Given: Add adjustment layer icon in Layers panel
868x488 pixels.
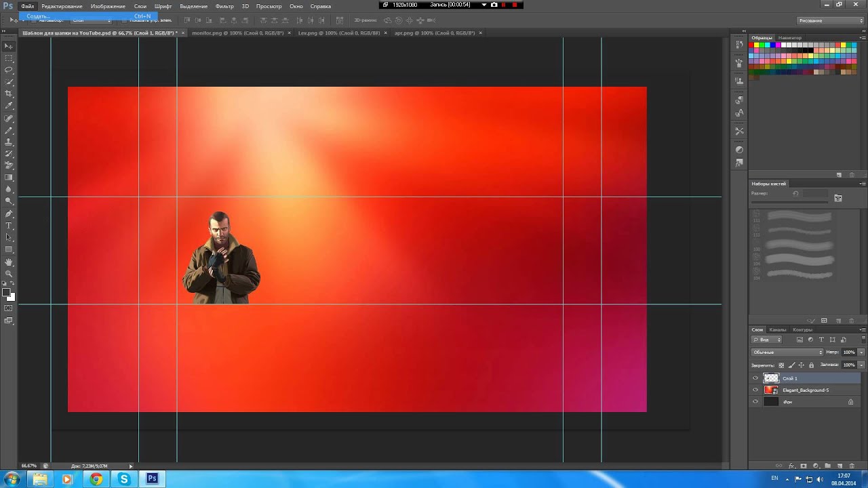Looking at the screenshot, I should 815,466.
